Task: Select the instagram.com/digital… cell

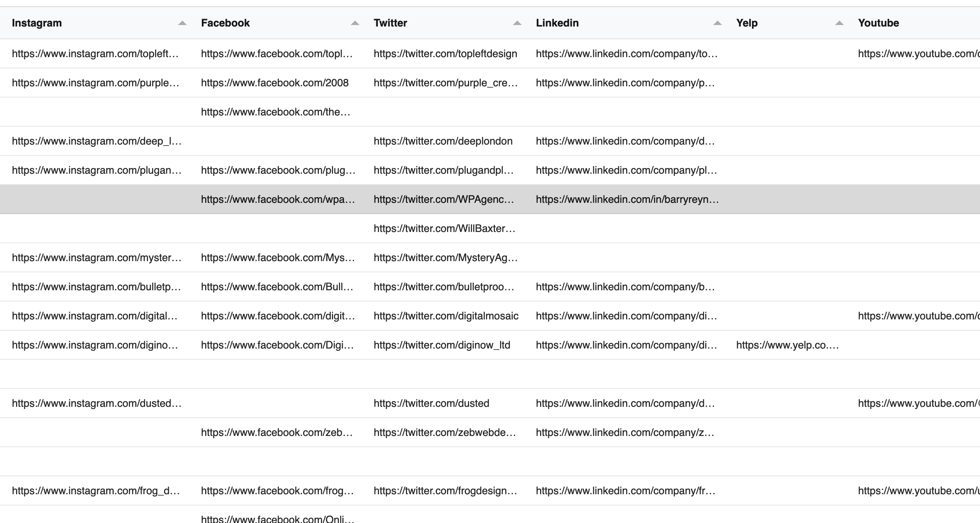Action: click(95, 316)
